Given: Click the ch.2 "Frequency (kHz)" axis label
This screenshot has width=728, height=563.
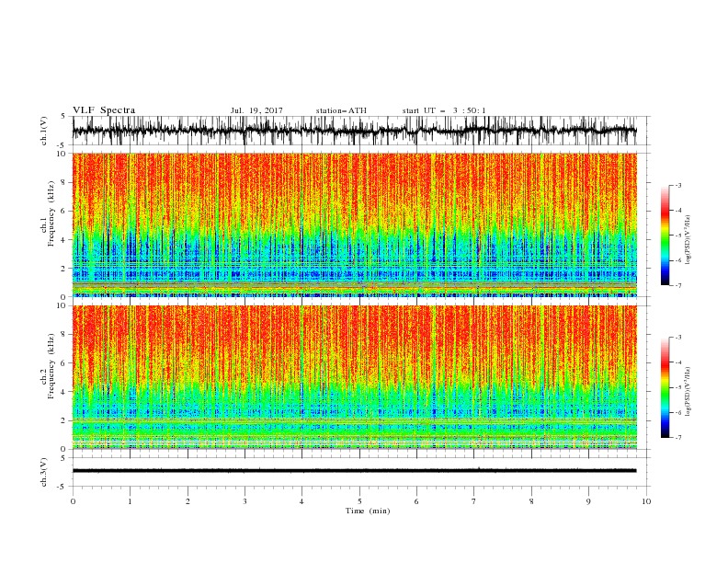Looking at the screenshot, I should pos(51,366).
